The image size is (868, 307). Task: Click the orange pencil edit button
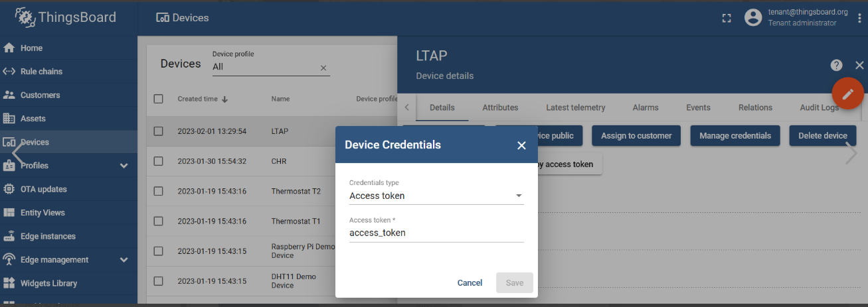click(847, 94)
